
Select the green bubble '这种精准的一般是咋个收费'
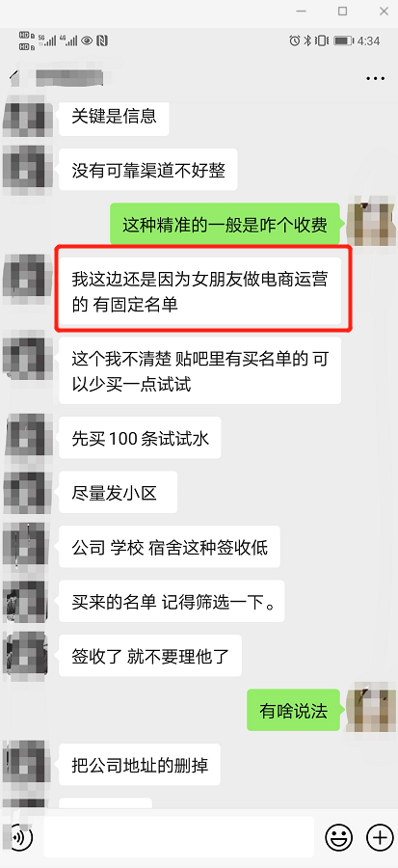coord(225,224)
